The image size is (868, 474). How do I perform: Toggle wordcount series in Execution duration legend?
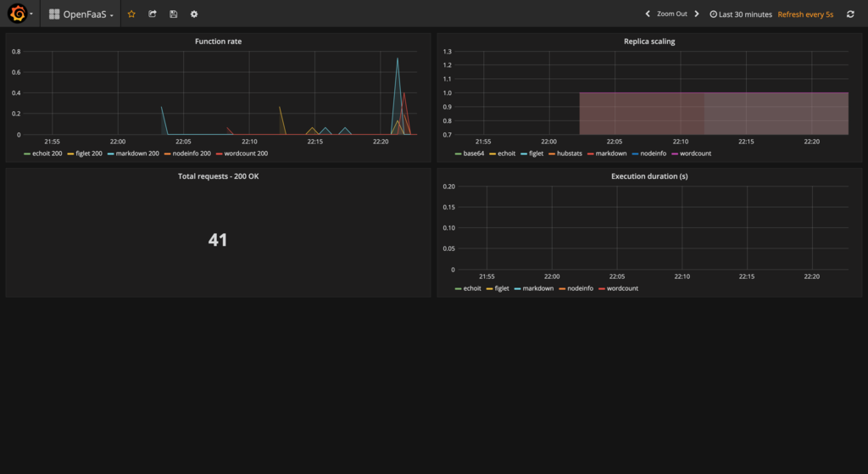(x=618, y=288)
